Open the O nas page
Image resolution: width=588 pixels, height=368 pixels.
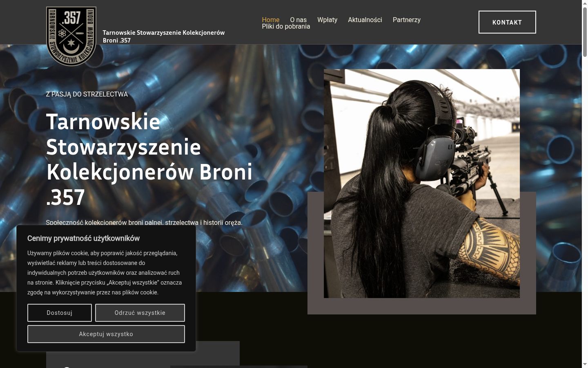pyautogui.click(x=298, y=20)
